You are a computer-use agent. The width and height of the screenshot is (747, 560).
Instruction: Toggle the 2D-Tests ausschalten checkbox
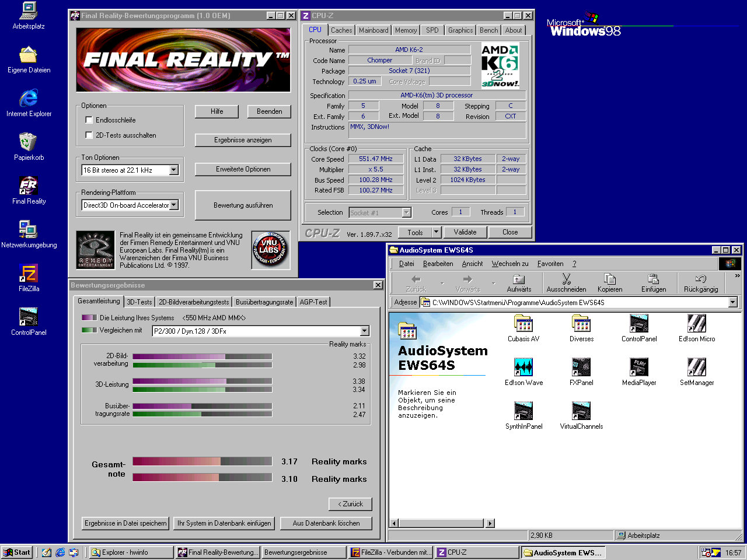tap(89, 135)
